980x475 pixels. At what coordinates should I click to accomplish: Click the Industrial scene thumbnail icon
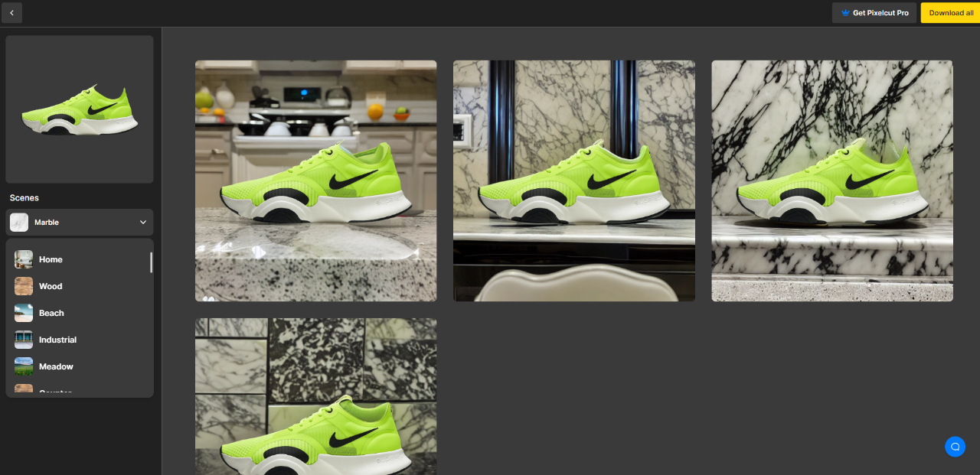(24, 340)
